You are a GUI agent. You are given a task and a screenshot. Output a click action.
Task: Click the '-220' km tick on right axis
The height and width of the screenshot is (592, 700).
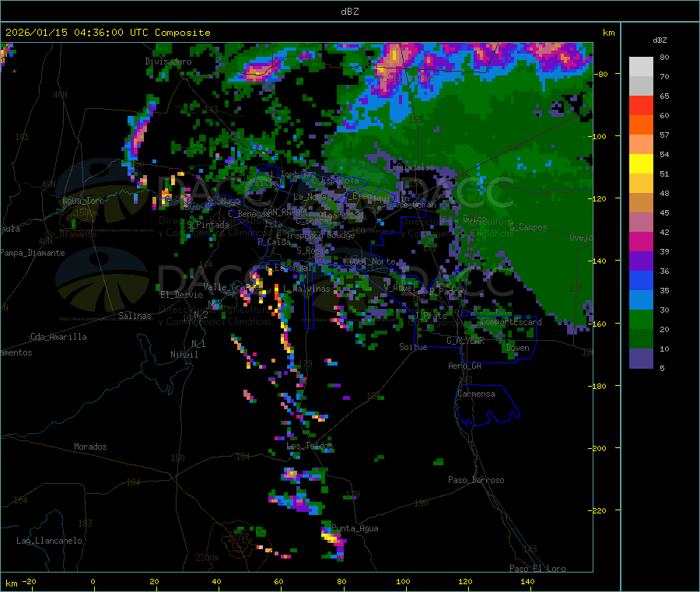point(598,511)
